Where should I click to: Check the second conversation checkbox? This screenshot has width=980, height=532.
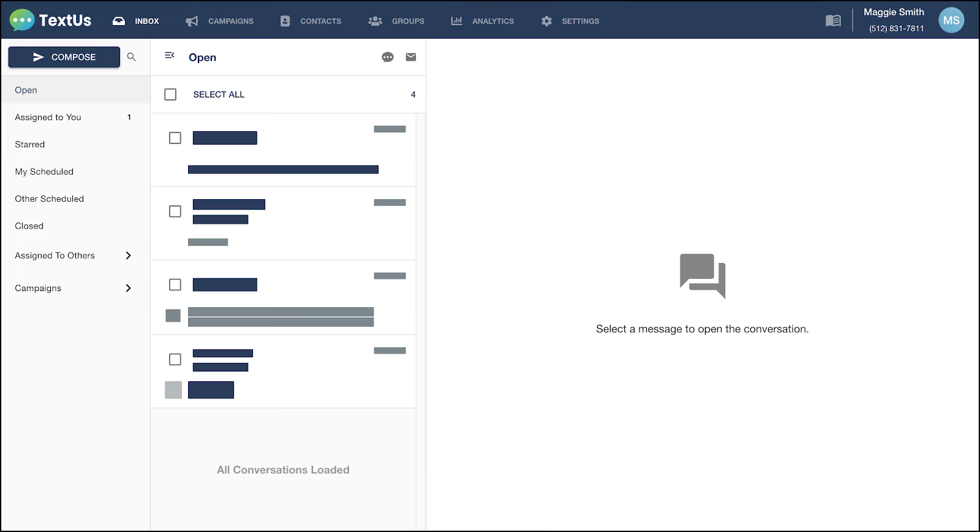175,211
